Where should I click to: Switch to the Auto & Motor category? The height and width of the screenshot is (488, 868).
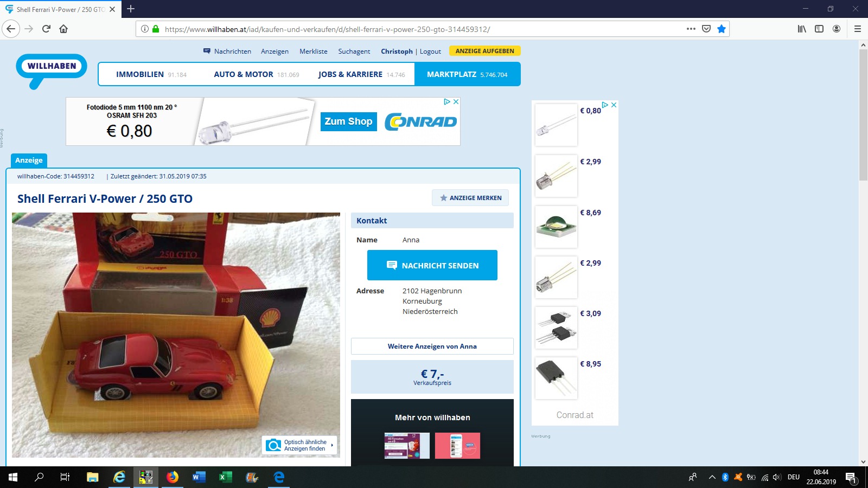pyautogui.click(x=256, y=74)
